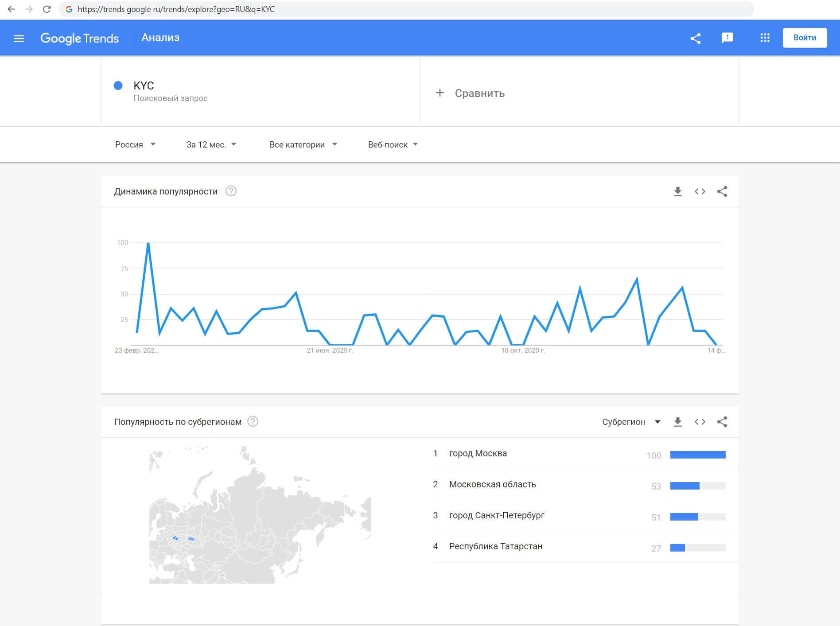Click Сравнить to add a comparison

(x=471, y=93)
